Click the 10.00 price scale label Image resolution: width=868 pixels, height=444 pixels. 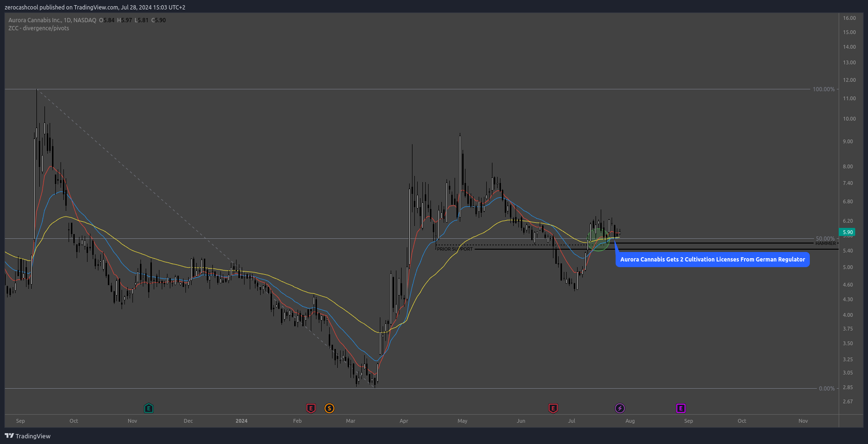pyautogui.click(x=849, y=119)
